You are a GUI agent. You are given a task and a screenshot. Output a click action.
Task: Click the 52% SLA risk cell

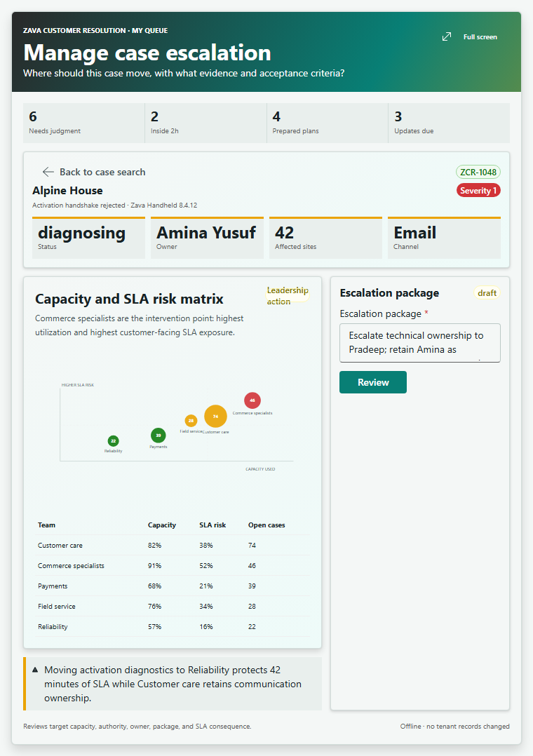[x=206, y=565]
